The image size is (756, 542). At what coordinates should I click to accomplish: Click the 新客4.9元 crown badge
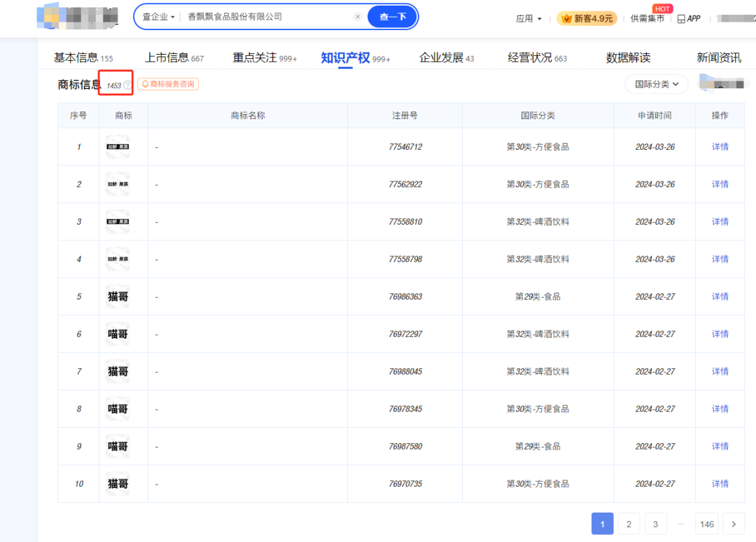click(587, 18)
